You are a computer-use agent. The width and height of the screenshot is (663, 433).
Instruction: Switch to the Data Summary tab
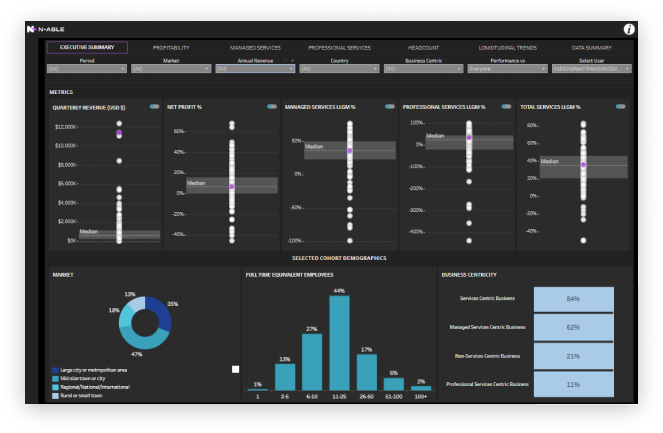coord(592,48)
